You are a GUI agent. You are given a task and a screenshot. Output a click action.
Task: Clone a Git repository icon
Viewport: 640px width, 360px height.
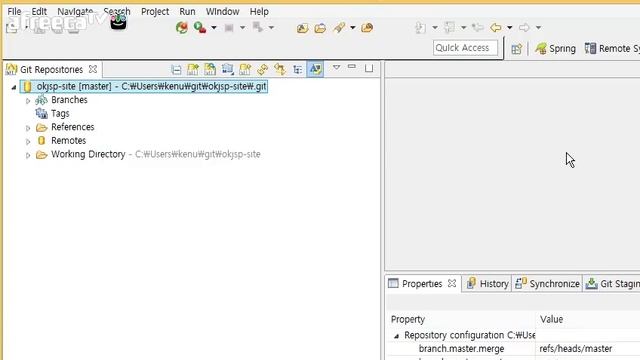coord(210,69)
